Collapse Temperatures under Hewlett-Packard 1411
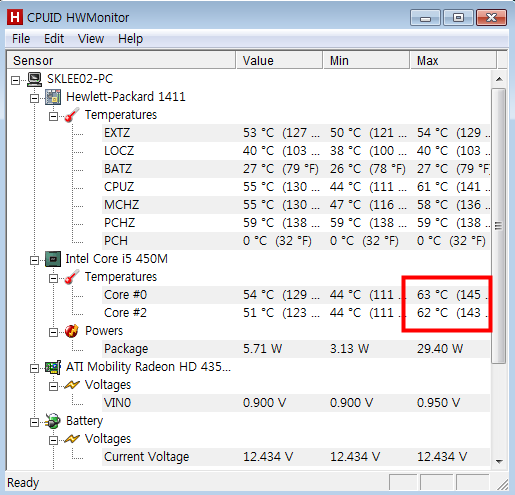 point(53,117)
